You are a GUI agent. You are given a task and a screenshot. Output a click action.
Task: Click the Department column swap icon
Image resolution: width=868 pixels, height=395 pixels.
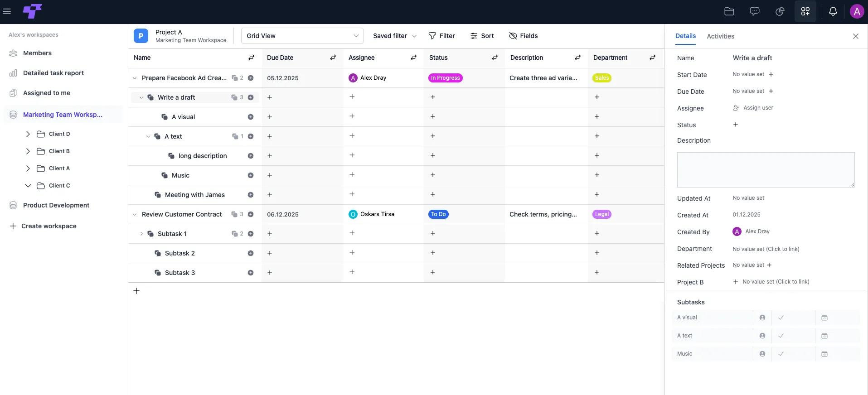(x=653, y=58)
